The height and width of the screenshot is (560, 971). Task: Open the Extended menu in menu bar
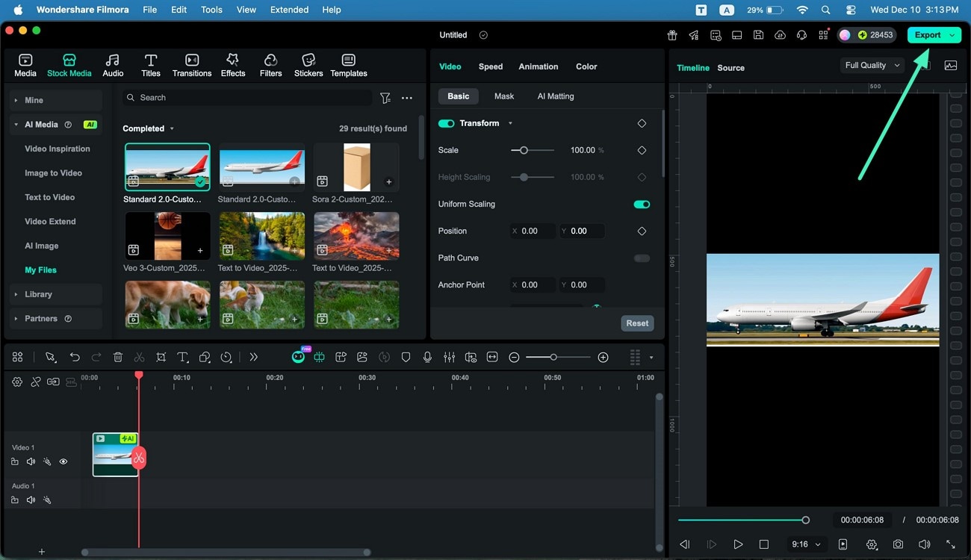click(x=288, y=10)
